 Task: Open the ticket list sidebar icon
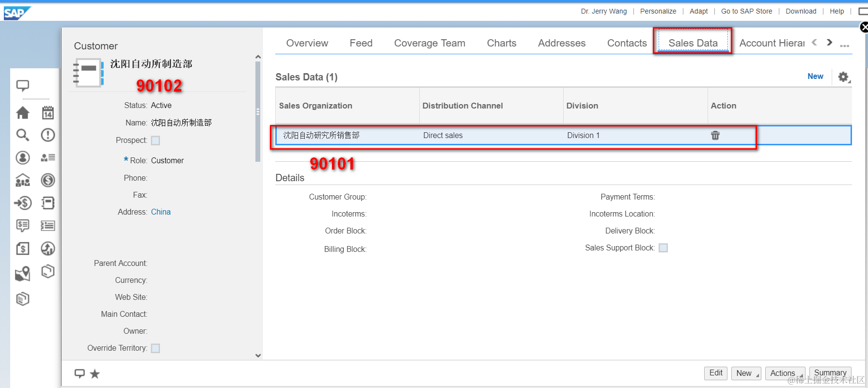[47, 226]
